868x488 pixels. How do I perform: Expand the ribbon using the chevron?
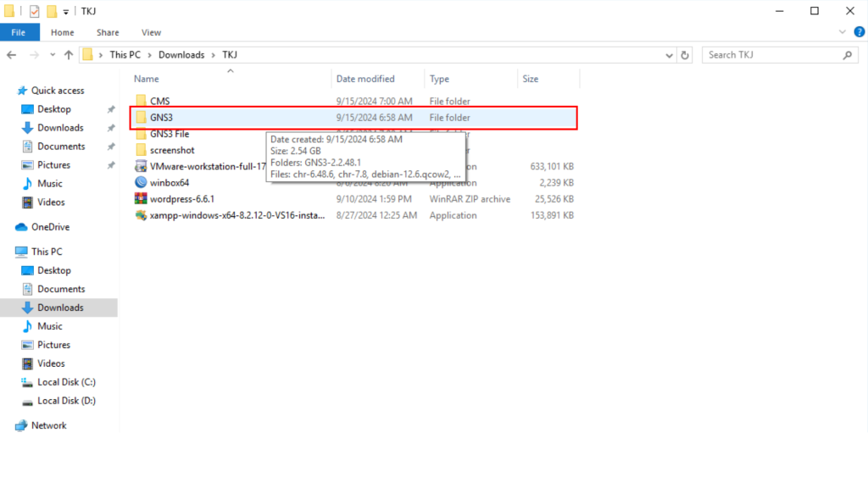pyautogui.click(x=841, y=32)
